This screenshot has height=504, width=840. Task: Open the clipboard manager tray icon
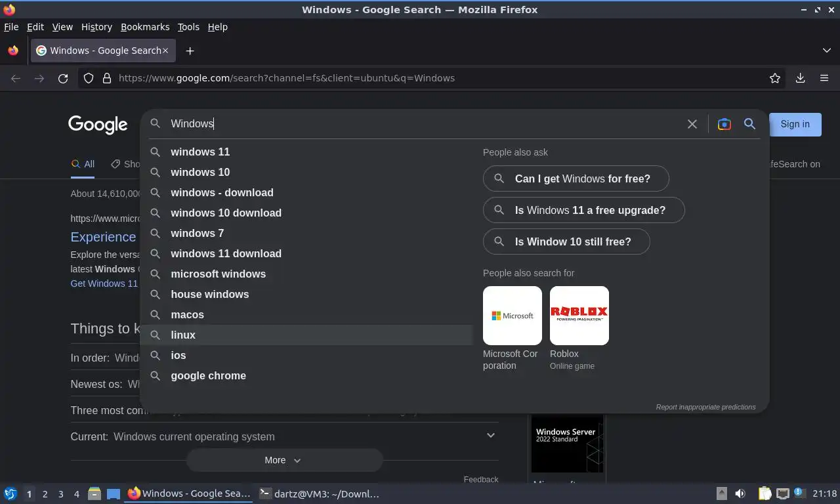(765, 493)
